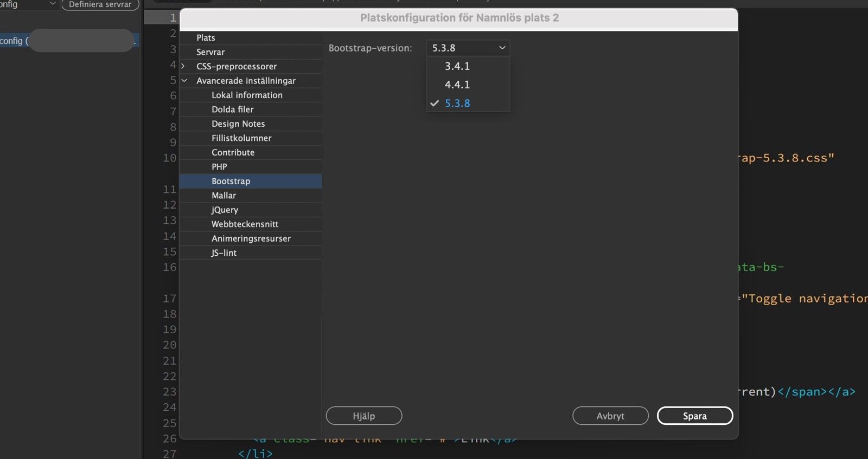Click "Toggle navigation" text in code editor
The image size is (868, 459).
click(805, 299)
